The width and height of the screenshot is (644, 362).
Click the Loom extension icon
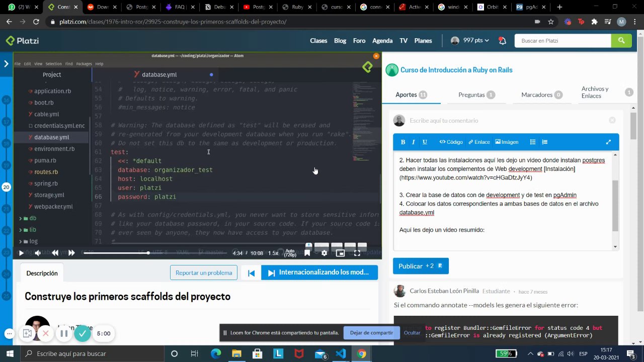click(x=568, y=22)
